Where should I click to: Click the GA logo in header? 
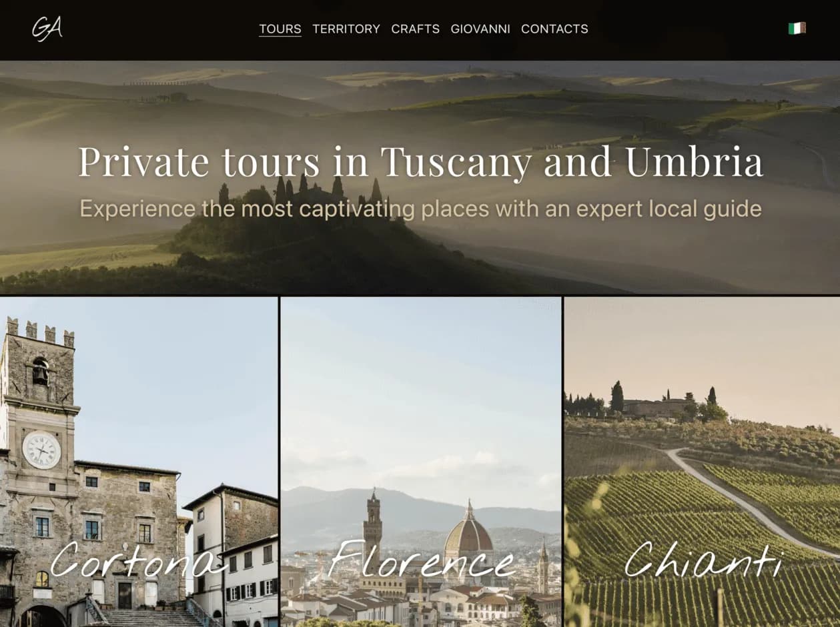(x=47, y=29)
